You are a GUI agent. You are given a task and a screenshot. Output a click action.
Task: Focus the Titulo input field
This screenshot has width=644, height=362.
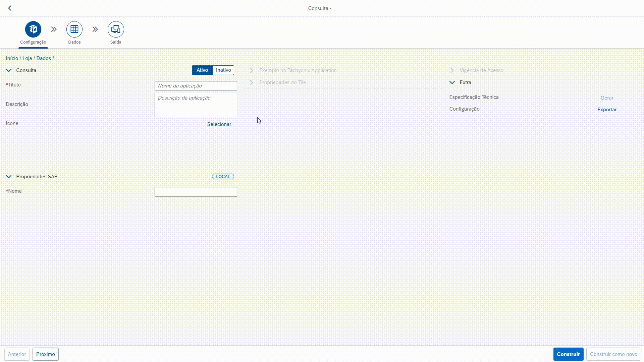[x=196, y=86]
